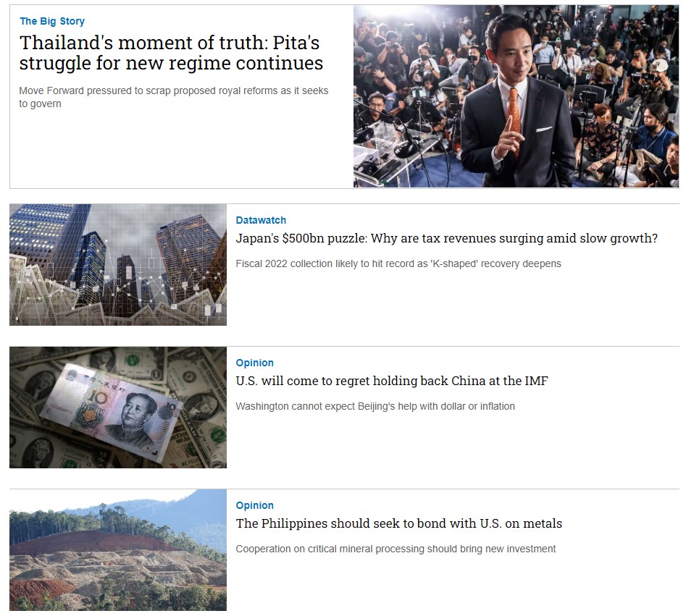This screenshot has height=616, width=686.
Task: Click the IMF word in Opinion headline
Action: tap(536, 381)
